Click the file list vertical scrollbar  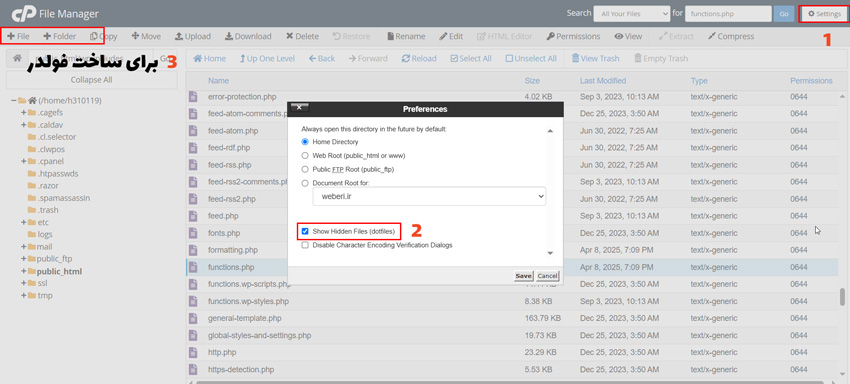[842, 297]
